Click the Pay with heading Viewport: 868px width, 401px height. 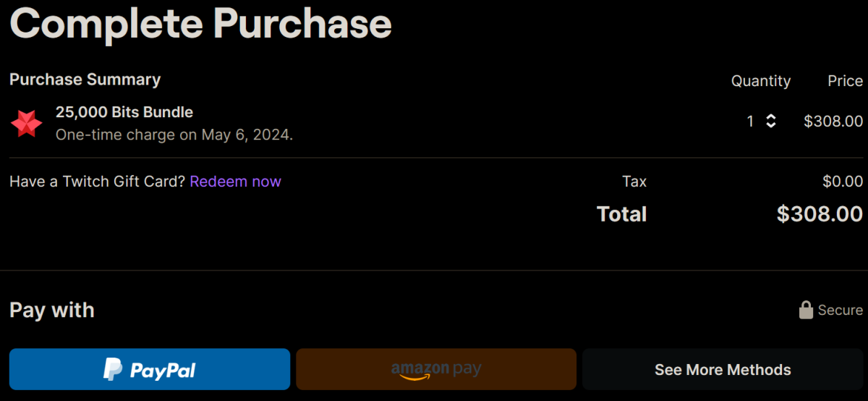pos(52,311)
